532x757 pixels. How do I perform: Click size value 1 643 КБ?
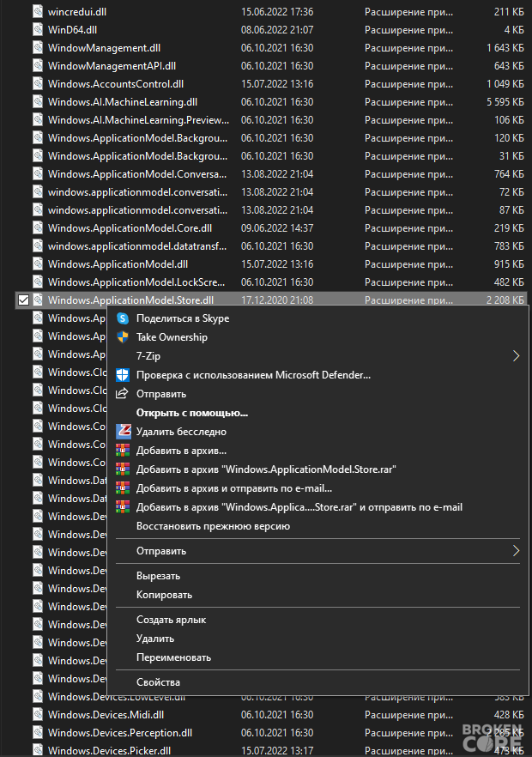click(505, 48)
